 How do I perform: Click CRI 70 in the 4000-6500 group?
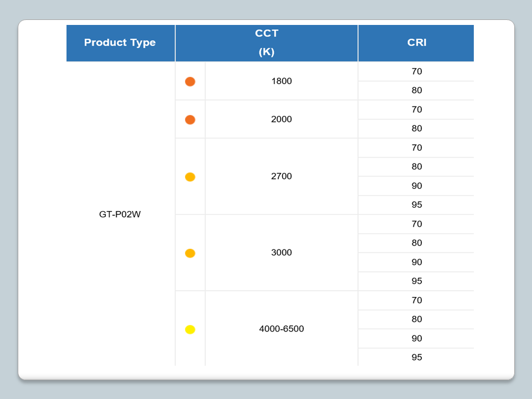(x=417, y=300)
